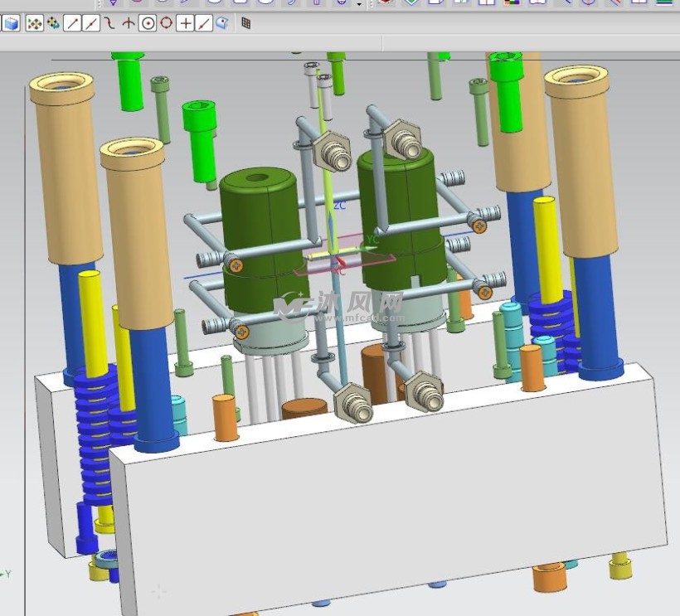This screenshot has height=616, width=680.
Task: Click the color palette icon in top toolbar
Action: 512,2
